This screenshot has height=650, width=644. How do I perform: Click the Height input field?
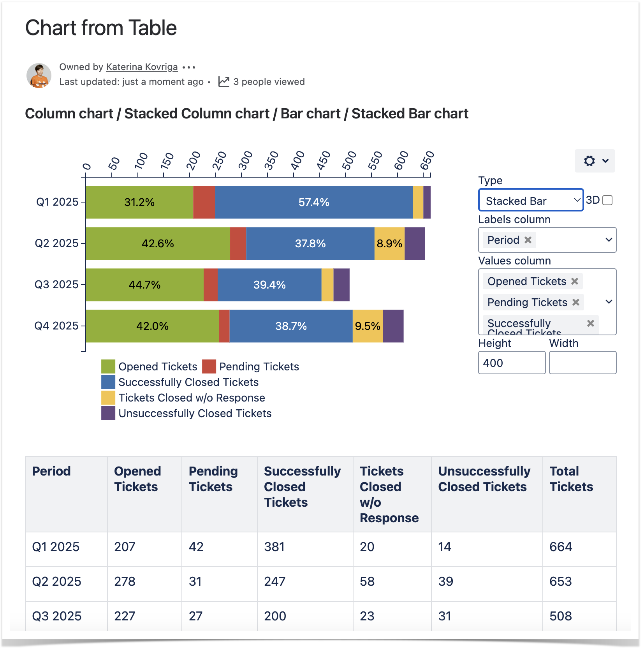point(511,363)
